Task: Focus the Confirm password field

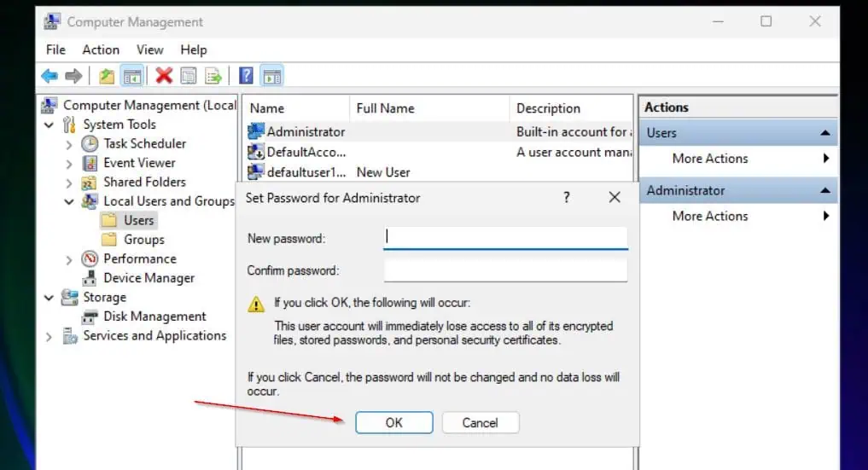Action: [x=505, y=270]
